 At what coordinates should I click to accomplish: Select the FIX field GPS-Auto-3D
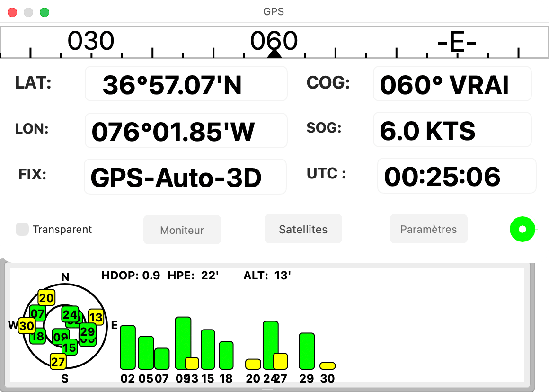pos(185,177)
